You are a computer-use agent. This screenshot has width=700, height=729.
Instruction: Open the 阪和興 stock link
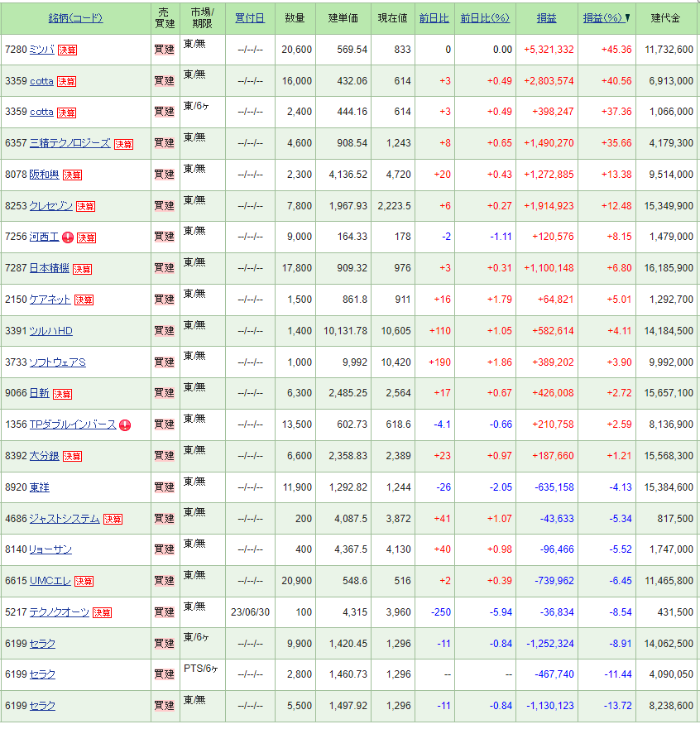click(x=44, y=175)
